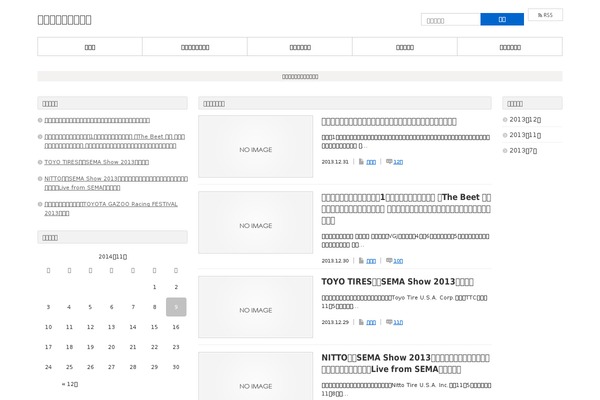Open the headline of the 2013.12.31 post
600x400 pixels.
coord(389,122)
